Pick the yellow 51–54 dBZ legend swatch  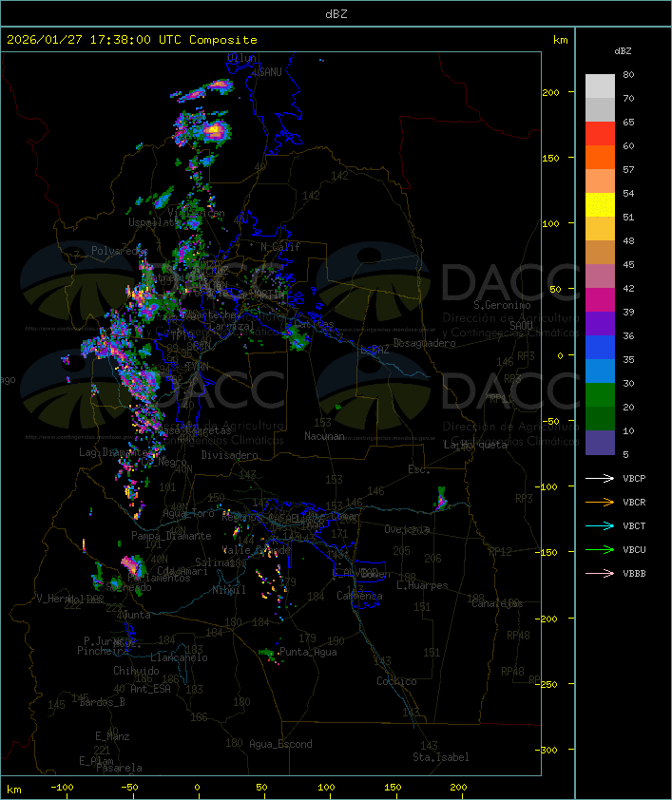pyautogui.click(x=600, y=205)
